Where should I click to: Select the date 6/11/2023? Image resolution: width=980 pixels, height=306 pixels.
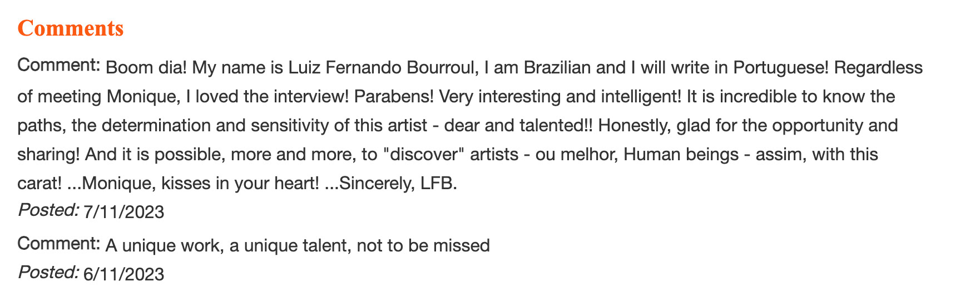[123, 274]
